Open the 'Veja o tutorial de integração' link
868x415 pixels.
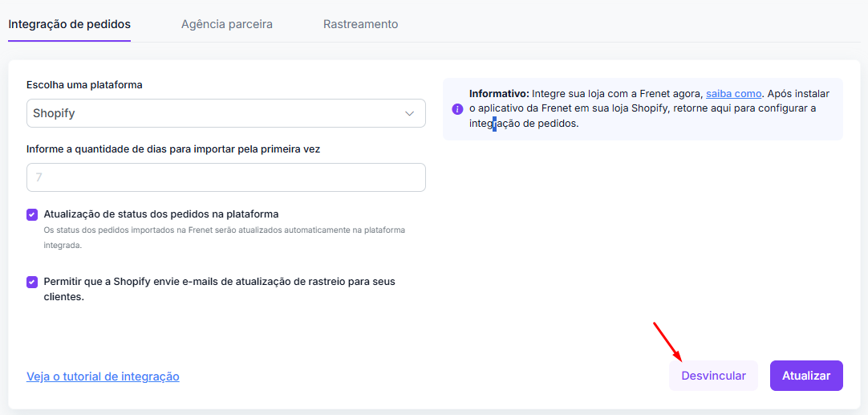click(103, 376)
